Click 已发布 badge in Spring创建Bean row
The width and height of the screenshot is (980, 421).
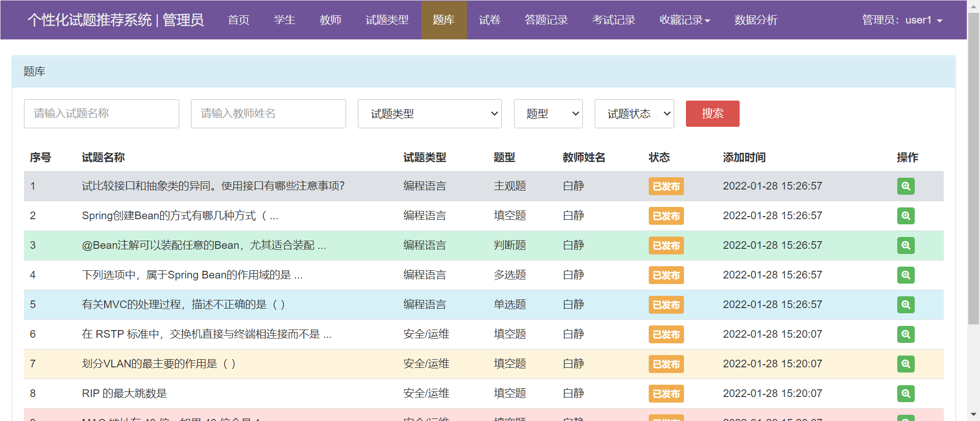pos(666,216)
